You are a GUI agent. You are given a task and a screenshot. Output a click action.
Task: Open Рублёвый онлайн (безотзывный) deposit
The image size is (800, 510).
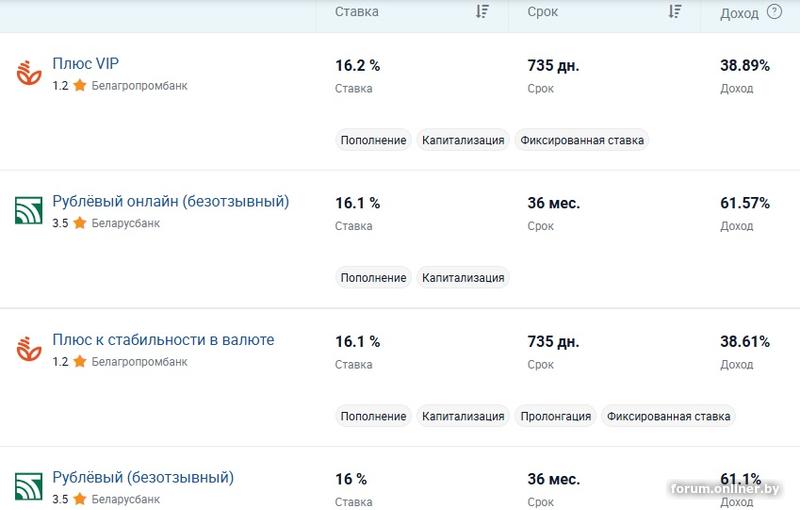[170, 202]
